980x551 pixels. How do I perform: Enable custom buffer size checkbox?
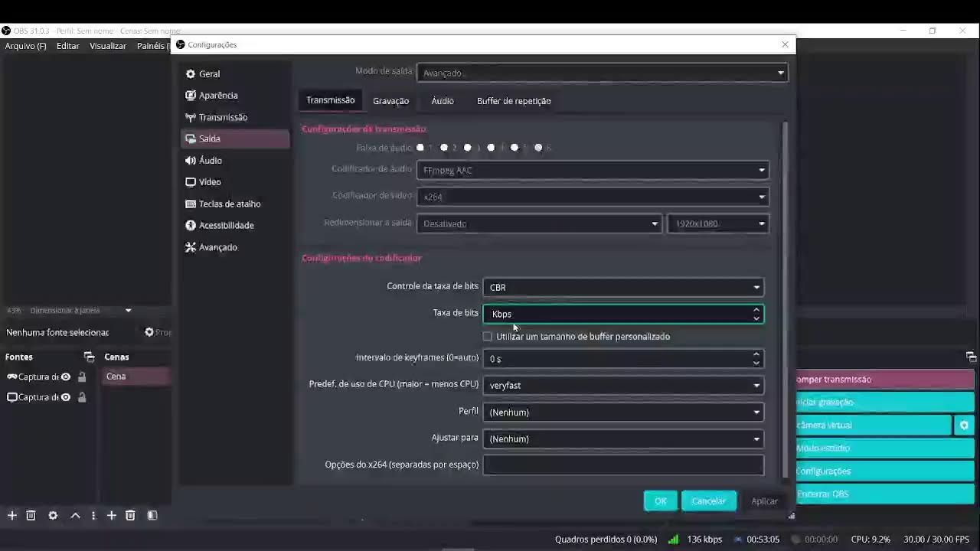(x=488, y=337)
